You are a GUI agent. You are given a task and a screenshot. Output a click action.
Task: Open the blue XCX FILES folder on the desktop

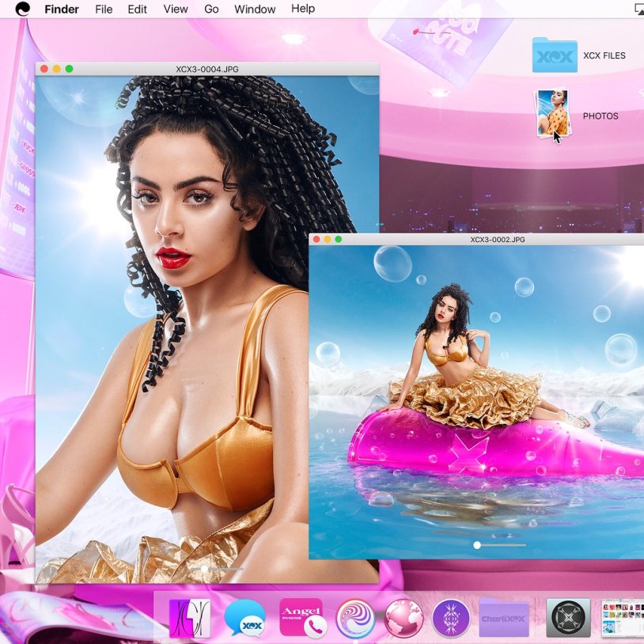point(555,55)
